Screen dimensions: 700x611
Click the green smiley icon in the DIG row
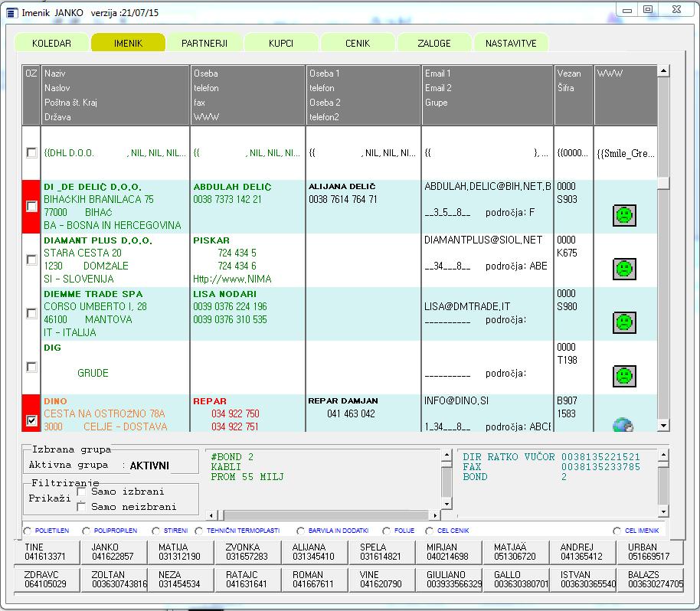point(624,376)
